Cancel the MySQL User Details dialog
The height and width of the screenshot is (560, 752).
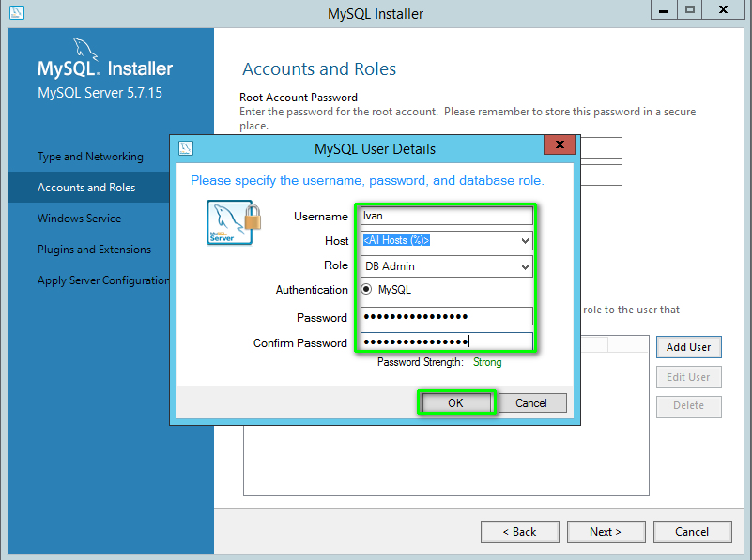pyautogui.click(x=531, y=402)
